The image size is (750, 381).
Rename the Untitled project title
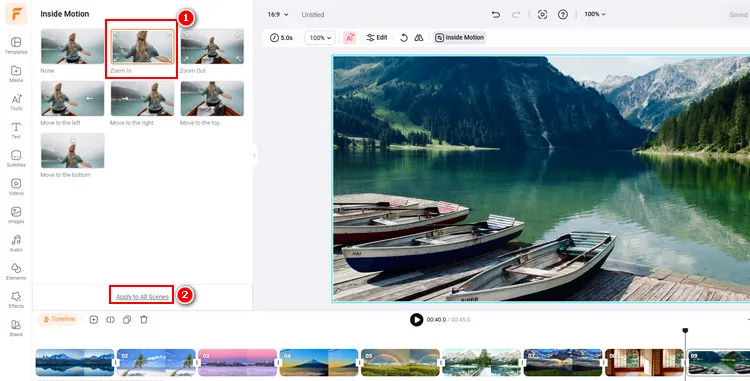pyautogui.click(x=313, y=15)
